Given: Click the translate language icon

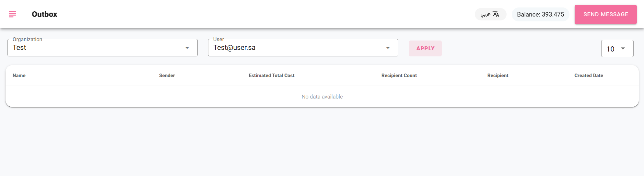Looking at the screenshot, I should click(x=496, y=14).
